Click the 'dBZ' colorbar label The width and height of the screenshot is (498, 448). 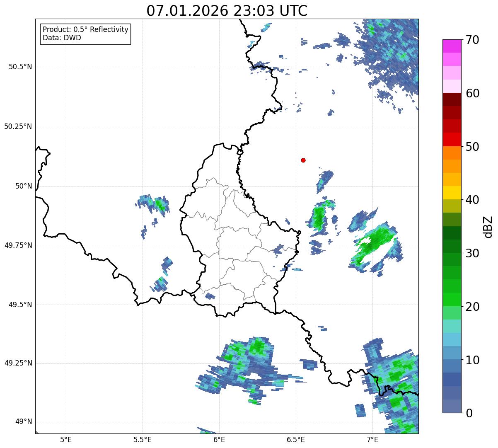pos(488,226)
